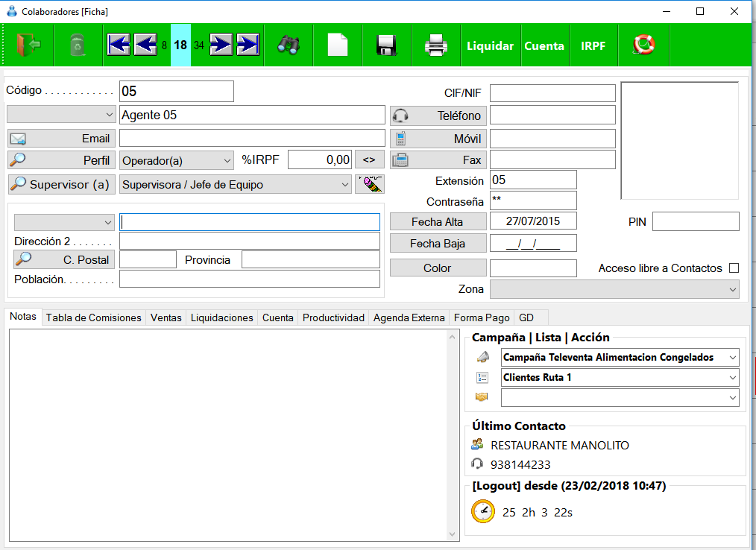The image size is (756, 550).
Task: Print the record using printer icon
Action: pos(436,45)
